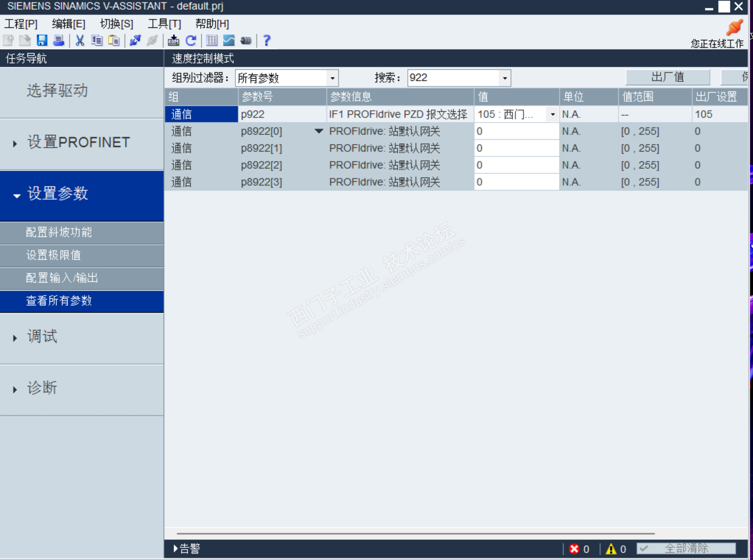Click the 参数信息 column header
This screenshot has height=560, width=753.
click(400, 97)
